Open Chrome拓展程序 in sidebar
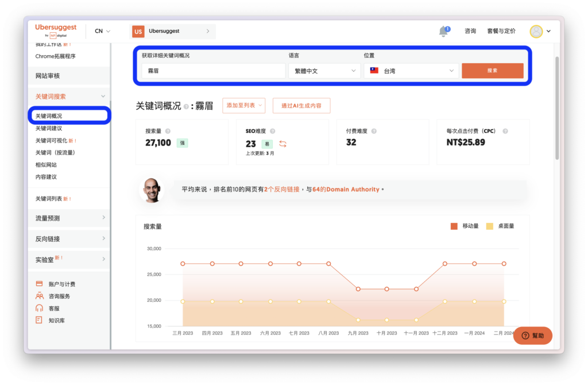 coord(56,56)
